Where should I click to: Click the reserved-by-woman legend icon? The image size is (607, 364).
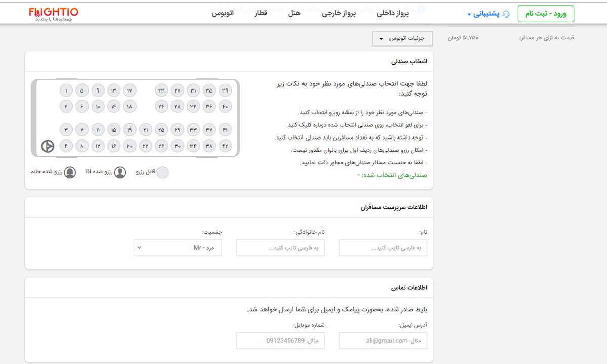click(70, 172)
